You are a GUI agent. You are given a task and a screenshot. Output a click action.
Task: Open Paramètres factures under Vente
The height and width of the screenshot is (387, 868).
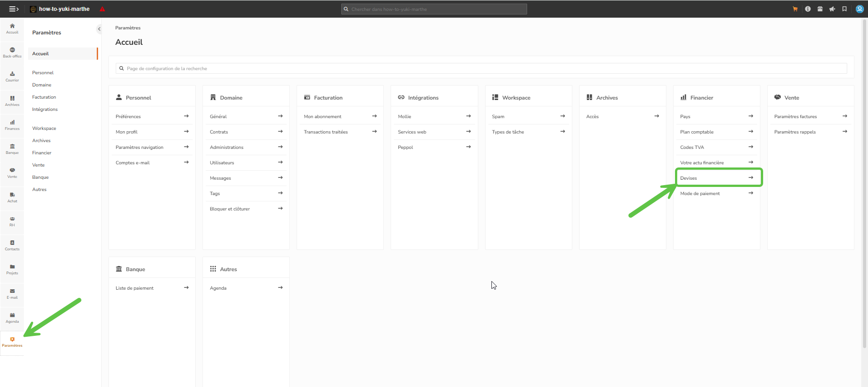click(811, 116)
